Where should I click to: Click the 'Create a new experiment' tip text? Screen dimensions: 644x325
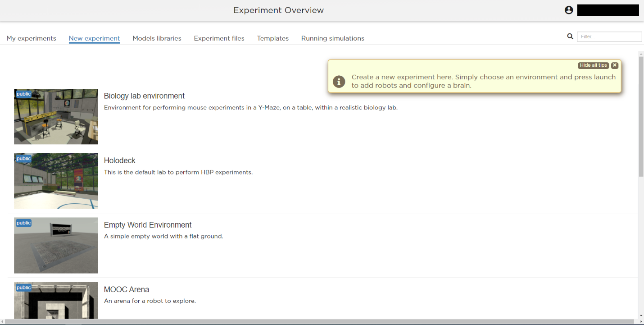coord(483,81)
